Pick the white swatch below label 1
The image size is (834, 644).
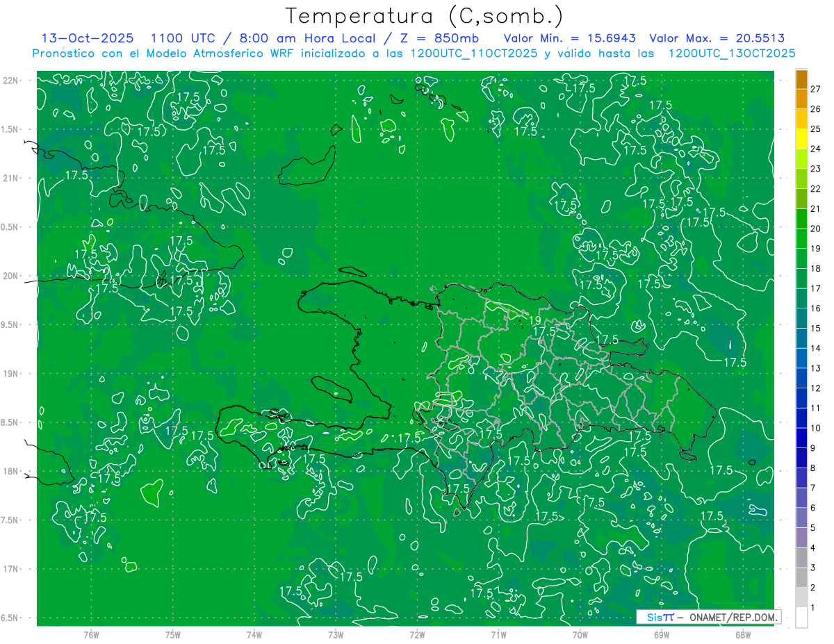(801, 618)
